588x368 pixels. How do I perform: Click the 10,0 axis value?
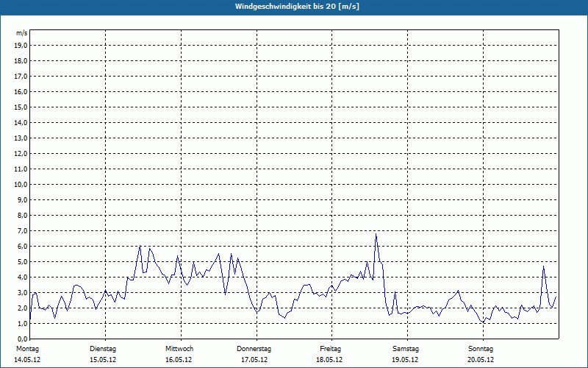coord(21,185)
